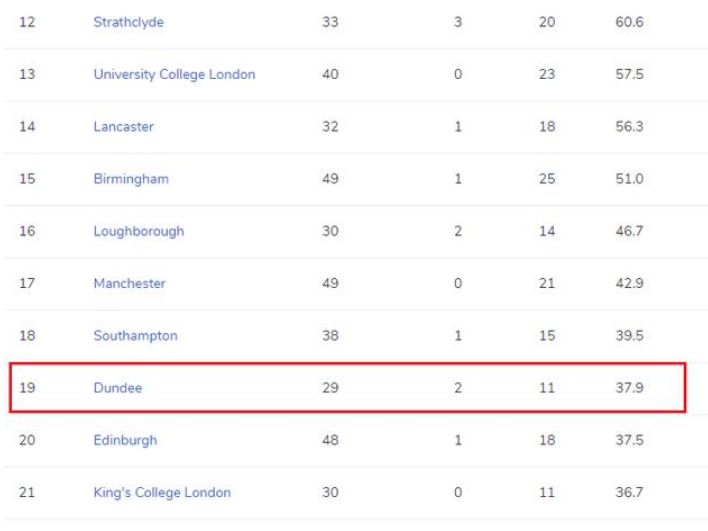
Task: Click Dundee's score 37.9
Action: (629, 388)
